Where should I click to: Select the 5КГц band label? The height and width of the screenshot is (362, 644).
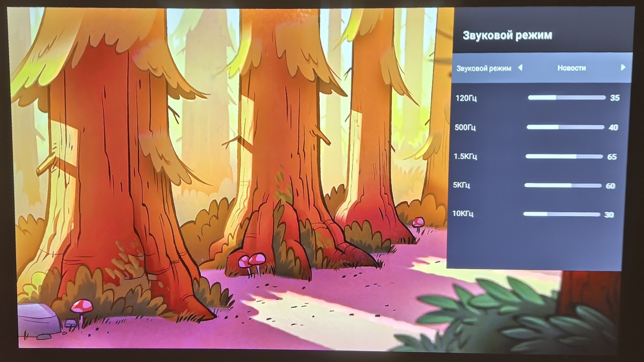[462, 185]
